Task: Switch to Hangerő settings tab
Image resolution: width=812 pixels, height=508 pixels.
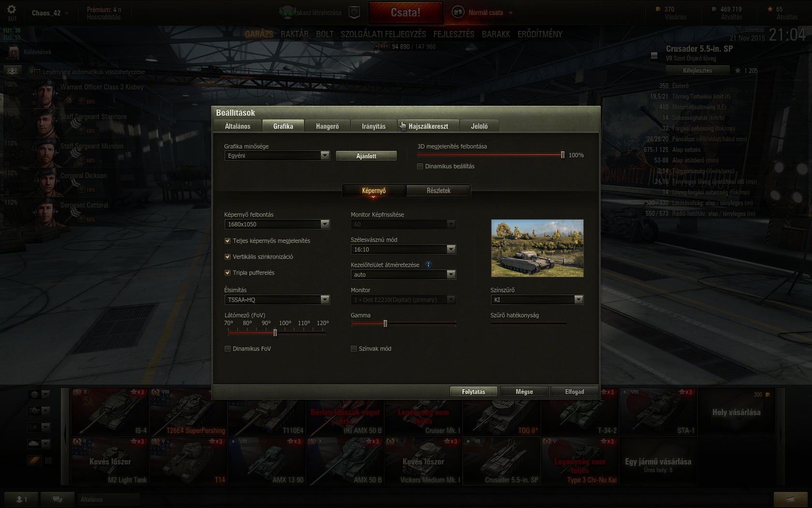Action: click(x=327, y=126)
